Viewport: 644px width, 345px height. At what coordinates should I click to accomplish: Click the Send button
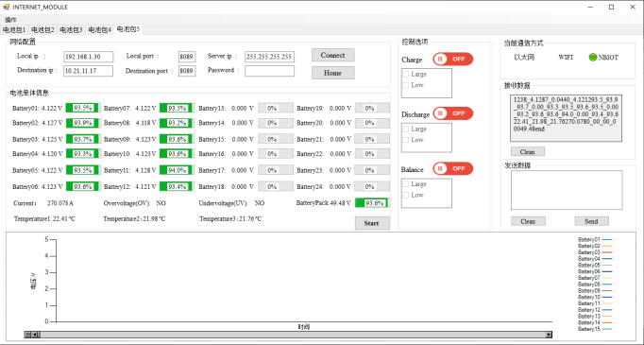591,221
